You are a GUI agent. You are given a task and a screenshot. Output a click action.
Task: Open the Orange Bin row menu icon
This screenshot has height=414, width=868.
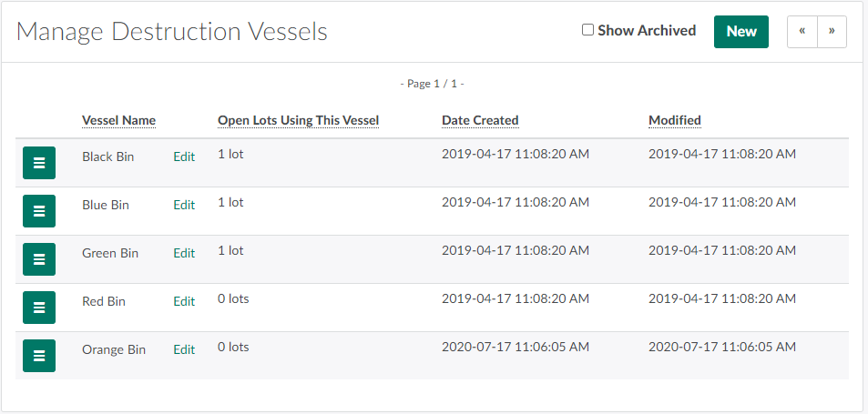(39, 356)
